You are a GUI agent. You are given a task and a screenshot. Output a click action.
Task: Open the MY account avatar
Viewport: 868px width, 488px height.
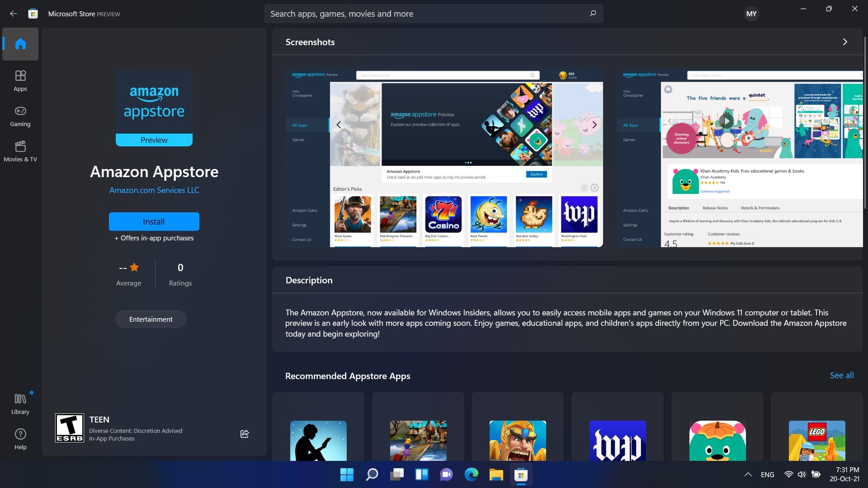coord(751,13)
